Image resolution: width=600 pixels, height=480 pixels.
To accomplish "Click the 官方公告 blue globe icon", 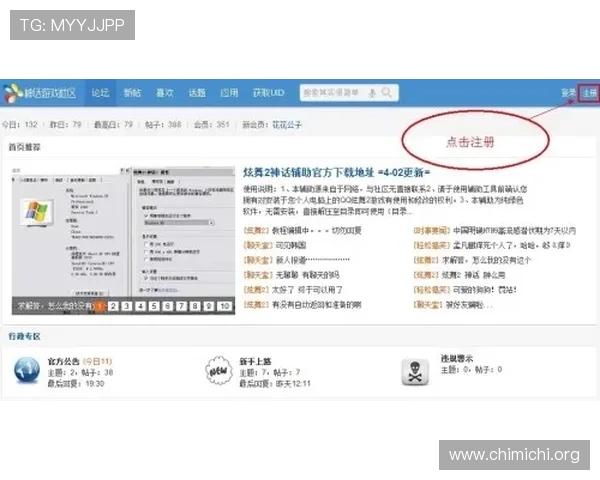I will click(26, 370).
